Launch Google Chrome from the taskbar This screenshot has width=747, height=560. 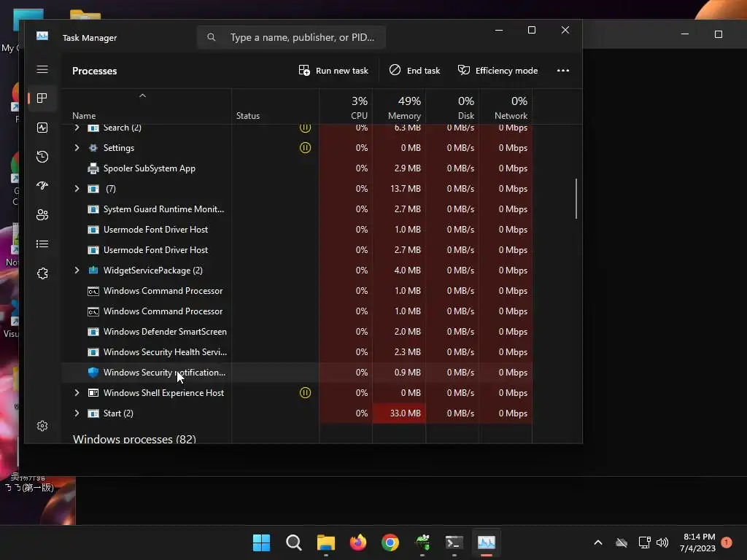pyautogui.click(x=390, y=542)
